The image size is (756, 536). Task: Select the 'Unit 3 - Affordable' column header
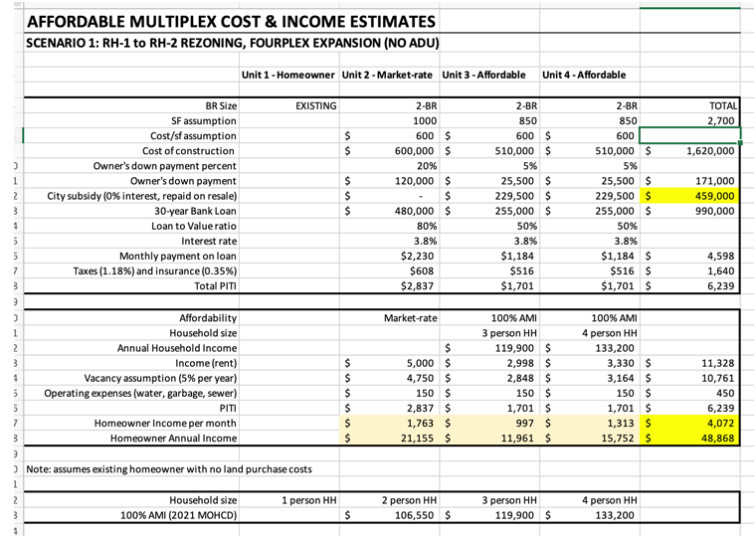point(483,75)
